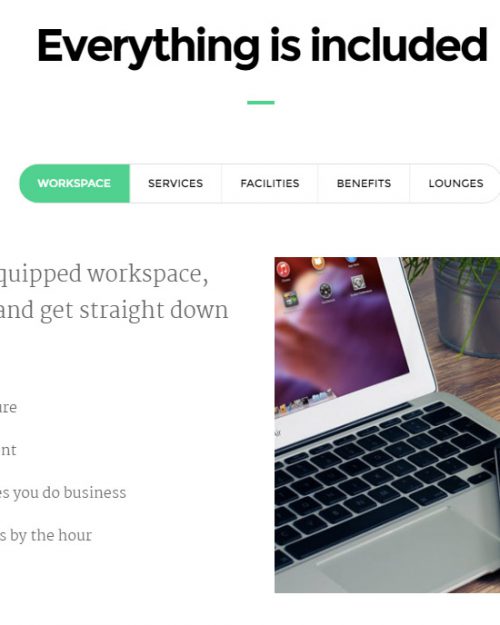Click the green divider under the heading
This screenshot has width=500, height=625.
point(261,102)
